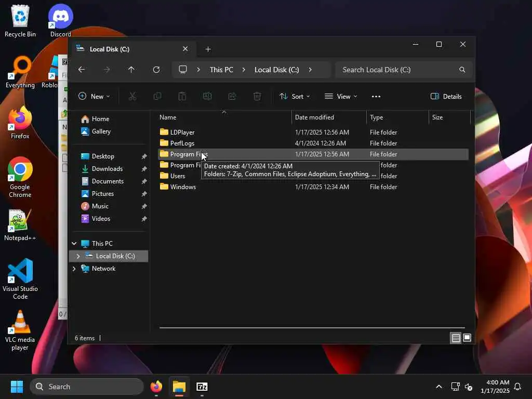Open the New dropdown menu
The image size is (532, 399).
[94, 96]
